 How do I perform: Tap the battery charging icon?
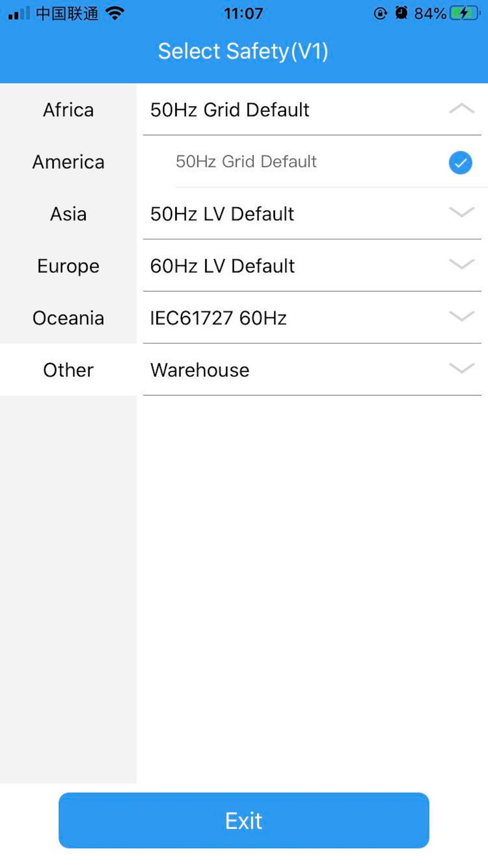click(x=464, y=13)
